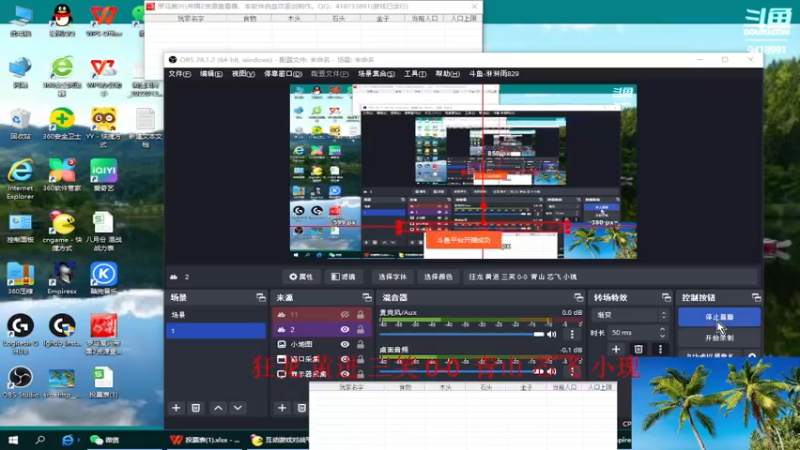Open the Empiresx desktop shortcut

point(62,279)
